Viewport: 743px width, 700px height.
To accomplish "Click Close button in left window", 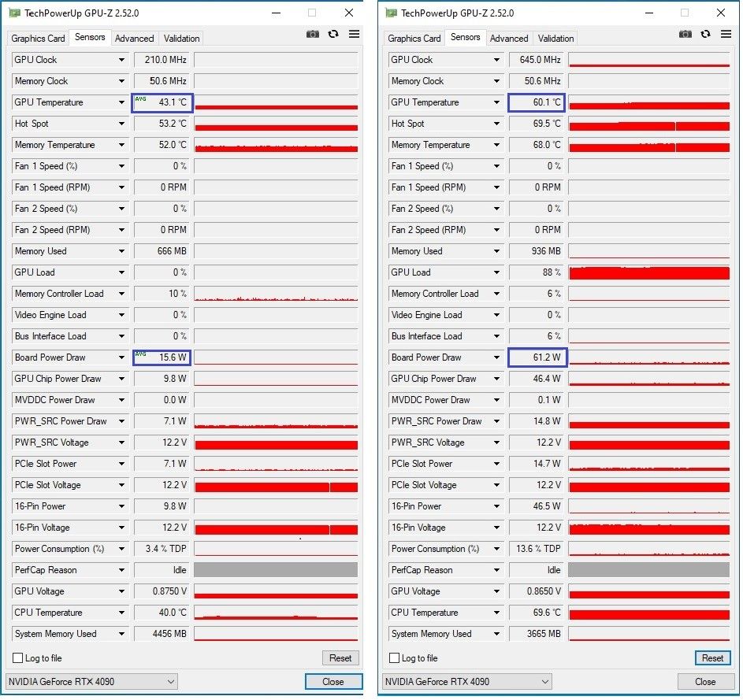I will click(x=333, y=682).
